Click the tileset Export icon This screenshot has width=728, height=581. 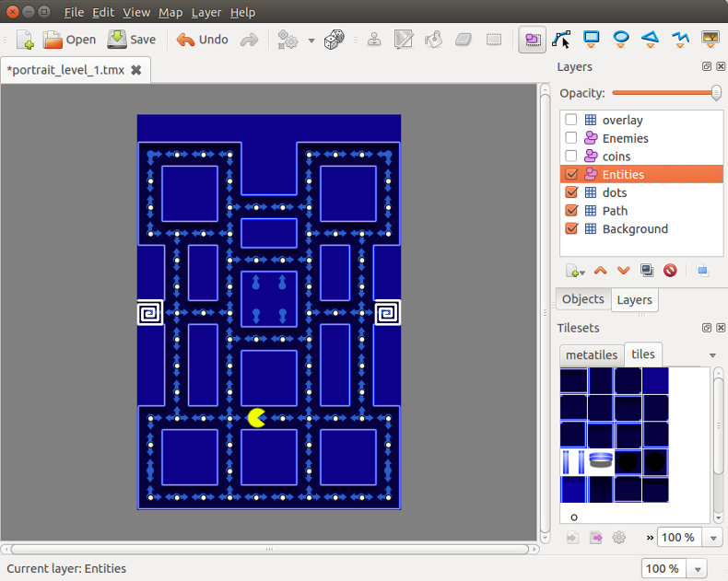tap(595, 538)
